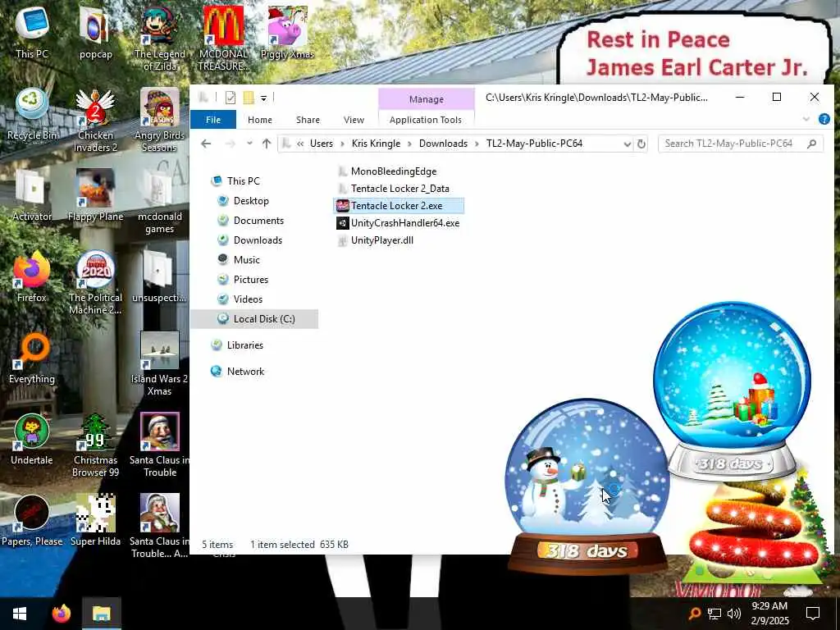Expand the chevron after Kris Kringle breadcrumb
This screenshot has width=840, height=630.
point(410,144)
